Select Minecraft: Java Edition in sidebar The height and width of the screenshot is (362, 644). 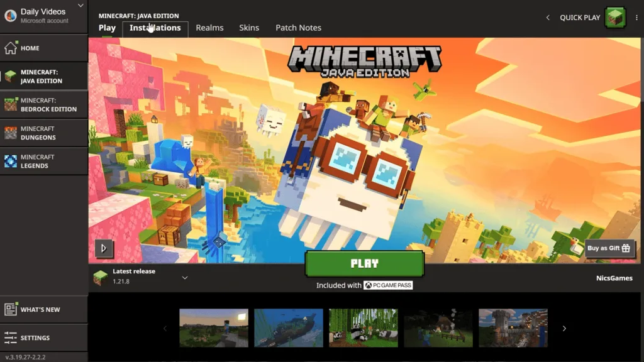(x=44, y=76)
